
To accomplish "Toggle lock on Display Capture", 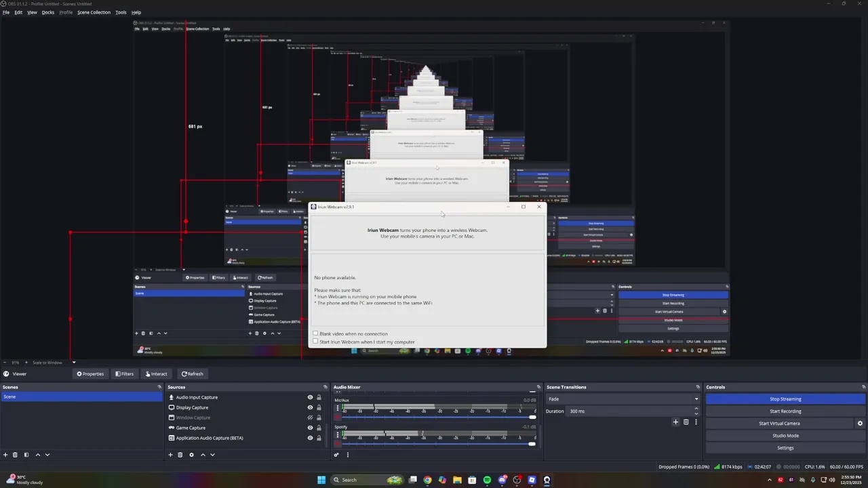I will tap(319, 407).
